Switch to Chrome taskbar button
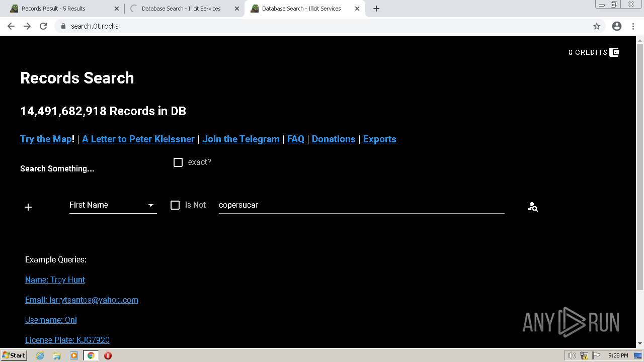 tap(91, 355)
